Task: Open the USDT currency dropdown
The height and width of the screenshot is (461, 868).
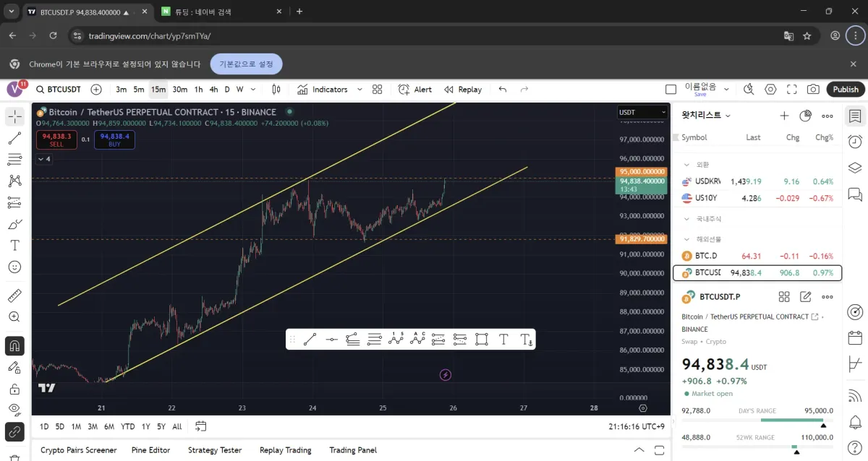Action: click(x=642, y=112)
